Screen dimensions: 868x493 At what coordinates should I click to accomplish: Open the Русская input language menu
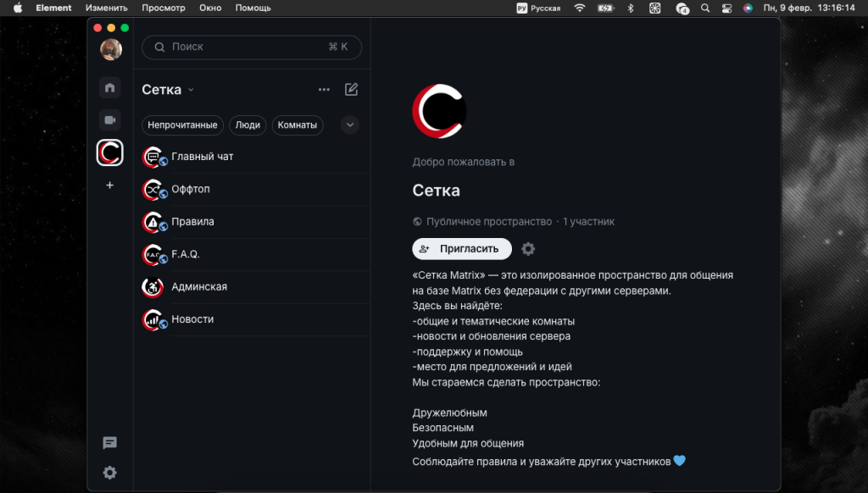[x=538, y=8]
